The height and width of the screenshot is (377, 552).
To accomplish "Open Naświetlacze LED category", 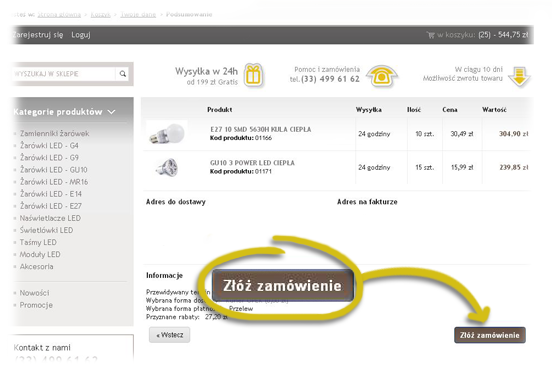I will [x=50, y=218].
